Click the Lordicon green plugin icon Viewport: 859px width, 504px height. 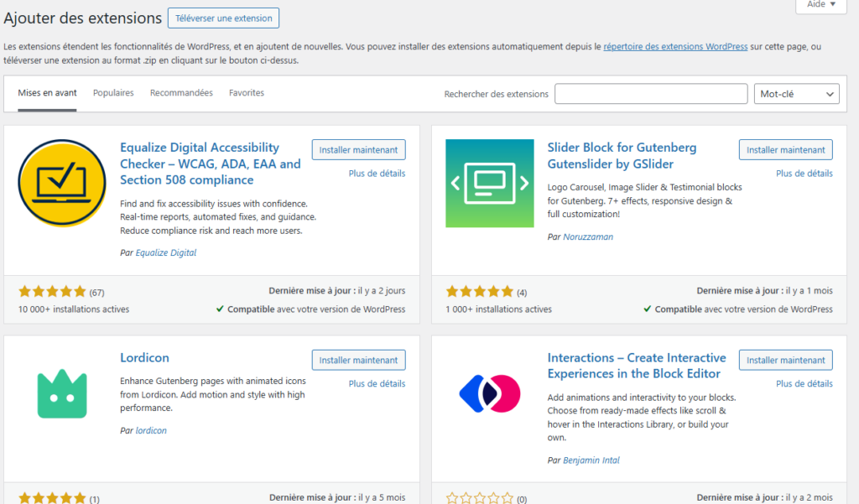(62, 394)
